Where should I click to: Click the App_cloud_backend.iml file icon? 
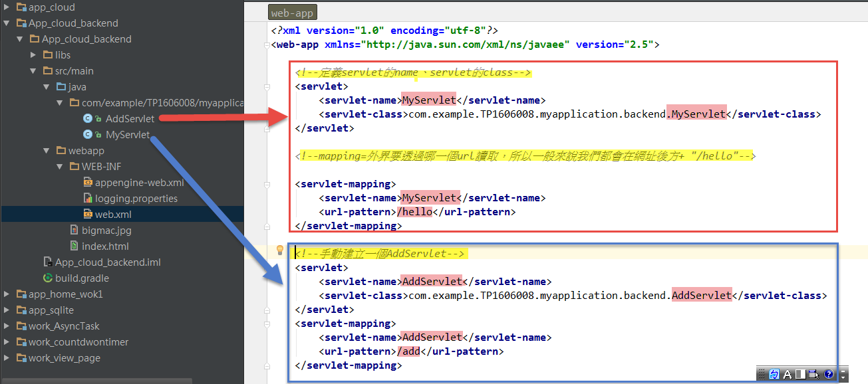[48, 262]
